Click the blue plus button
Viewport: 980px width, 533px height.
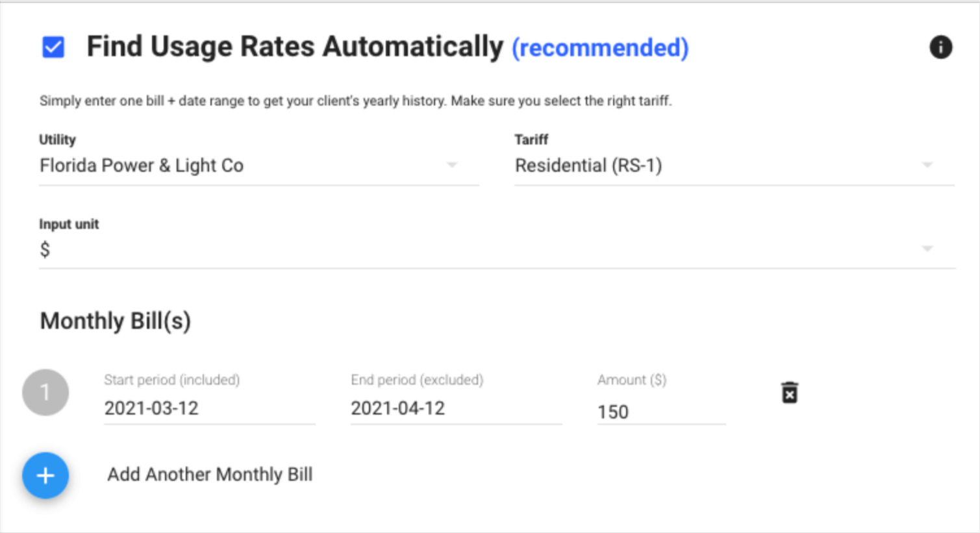(x=45, y=475)
